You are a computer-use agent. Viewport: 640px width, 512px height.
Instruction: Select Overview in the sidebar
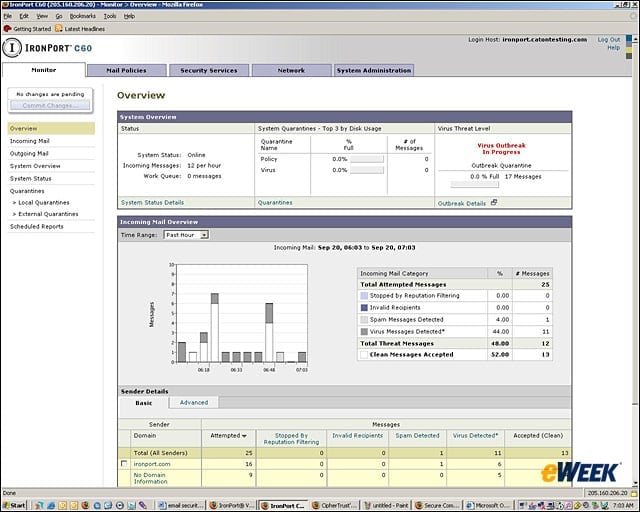click(x=51, y=128)
